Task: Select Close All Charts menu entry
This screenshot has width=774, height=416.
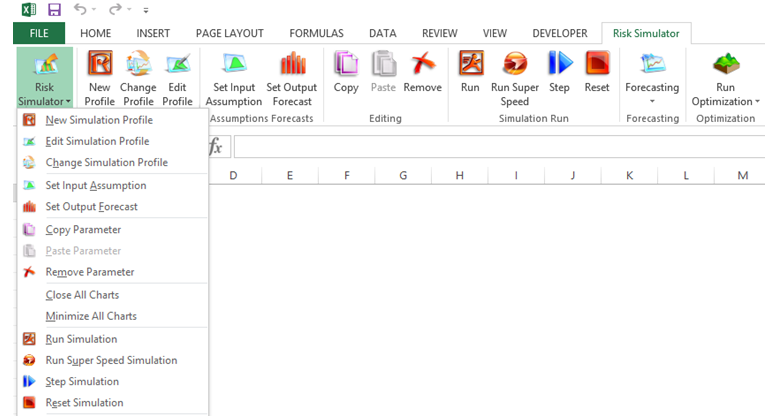Action: [x=113, y=295]
